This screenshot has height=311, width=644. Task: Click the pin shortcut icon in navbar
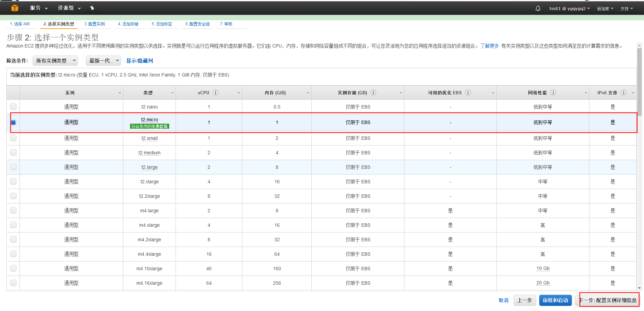(92, 8)
